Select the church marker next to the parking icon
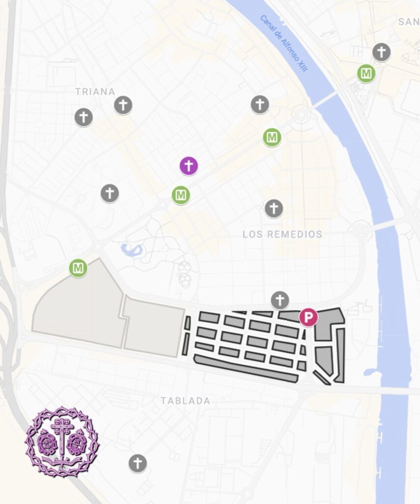Screen dimensions: 420x504 click(x=280, y=300)
